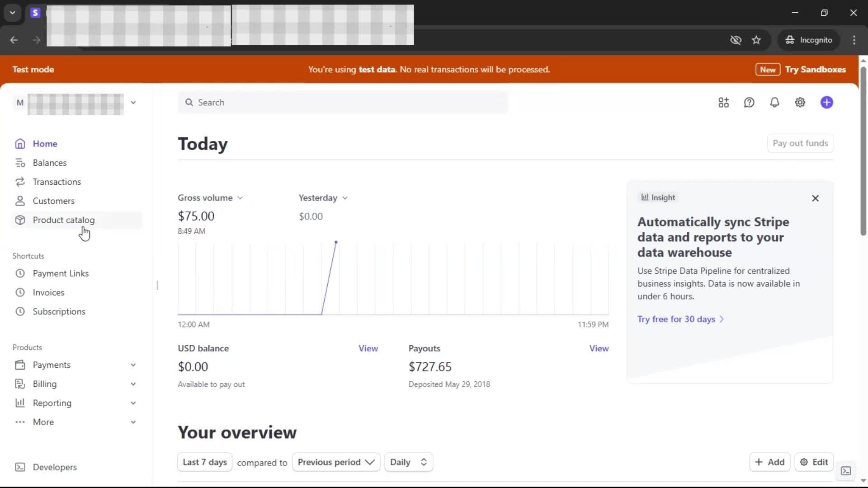
Task: Click the gross volume chart data point
Action: tap(336, 242)
